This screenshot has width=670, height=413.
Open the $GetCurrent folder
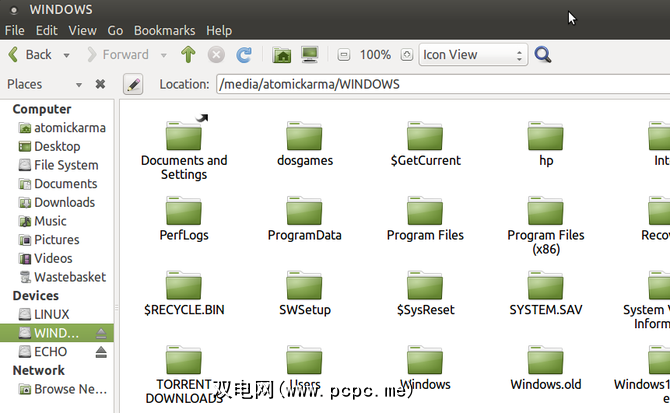425,135
